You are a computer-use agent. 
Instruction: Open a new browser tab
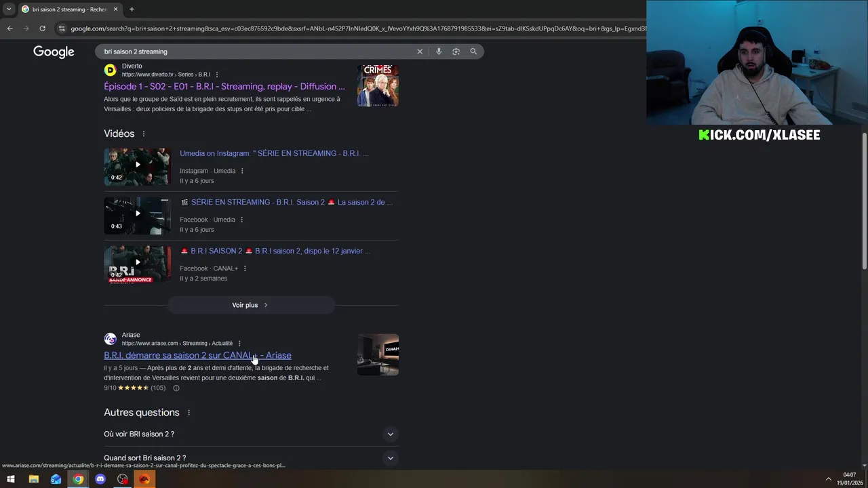click(x=132, y=9)
